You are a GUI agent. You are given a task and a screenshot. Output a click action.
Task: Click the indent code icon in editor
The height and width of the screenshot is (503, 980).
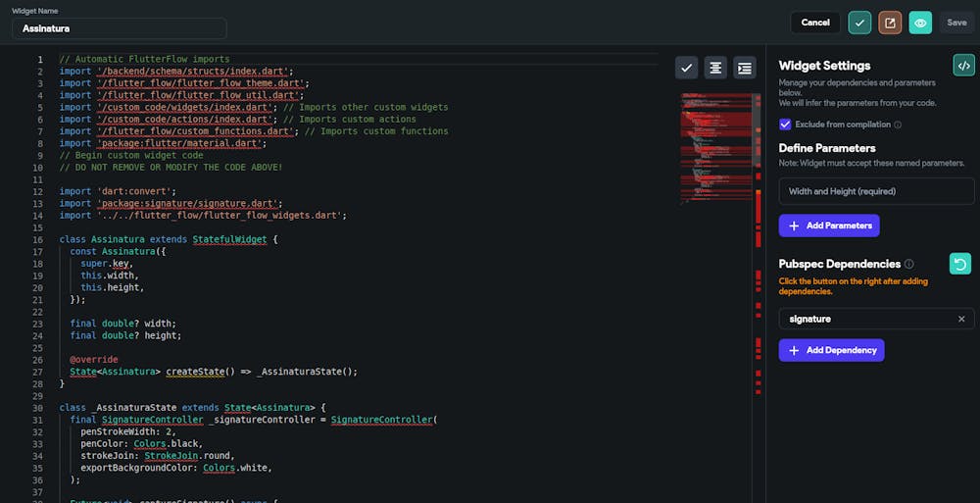click(x=745, y=68)
